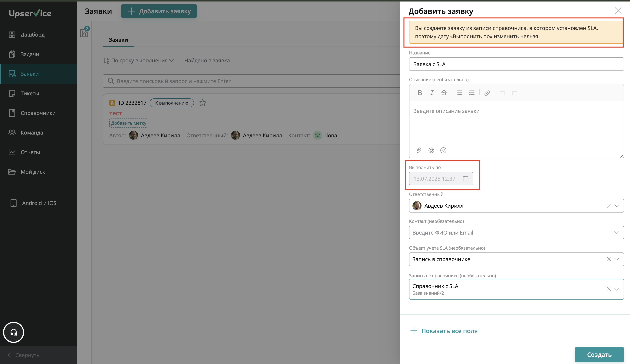Attach a file with paperclip icon
Image resolution: width=630 pixels, height=364 pixels.
[x=419, y=150]
